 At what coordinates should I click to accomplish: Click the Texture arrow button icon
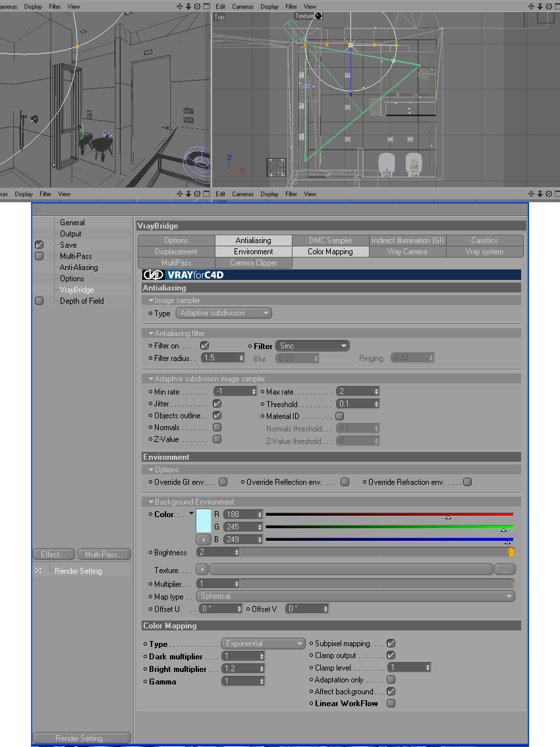[x=202, y=569]
